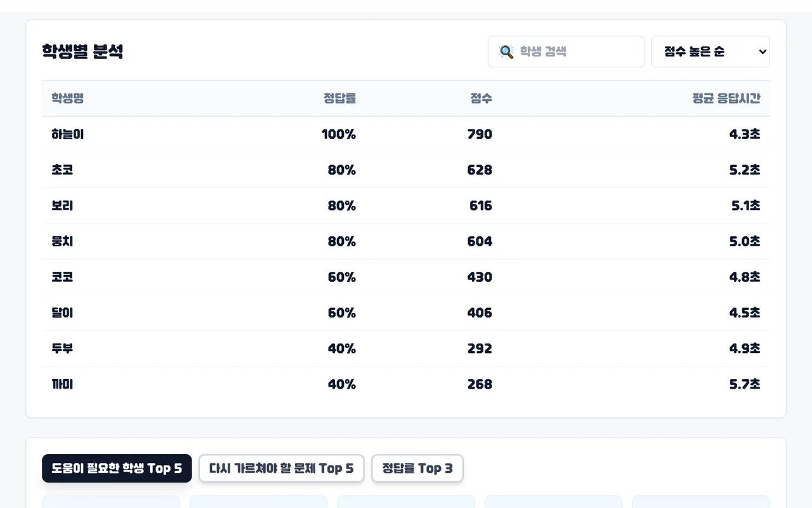Focus the 학생 검색 search field

(566, 51)
